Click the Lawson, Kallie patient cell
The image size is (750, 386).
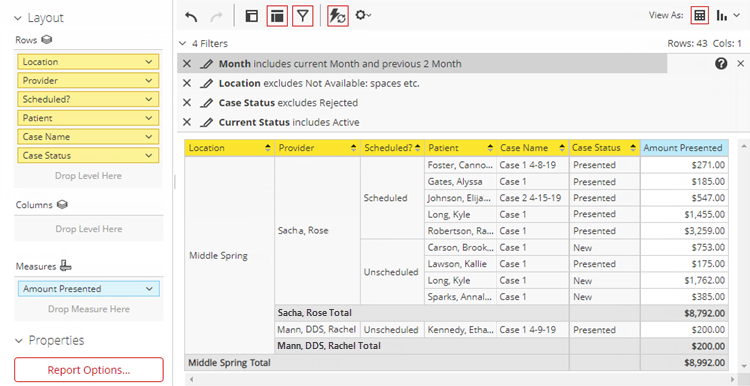pyautogui.click(x=461, y=264)
